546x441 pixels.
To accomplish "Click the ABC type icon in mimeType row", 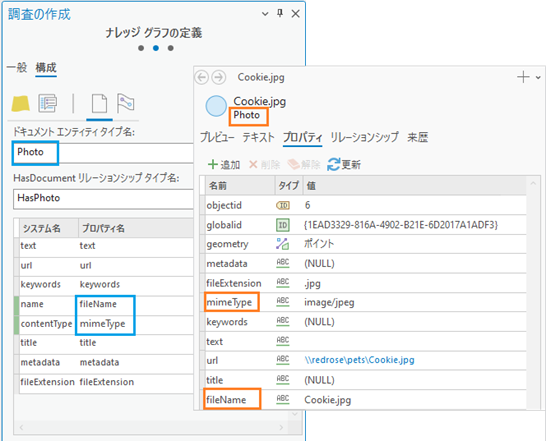I will pyautogui.click(x=283, y=302).
